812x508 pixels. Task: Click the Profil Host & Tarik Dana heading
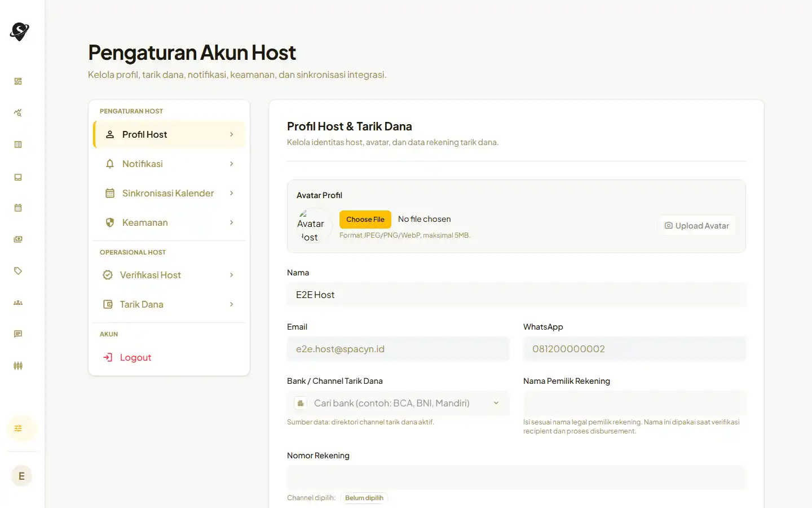coord(350,126)
